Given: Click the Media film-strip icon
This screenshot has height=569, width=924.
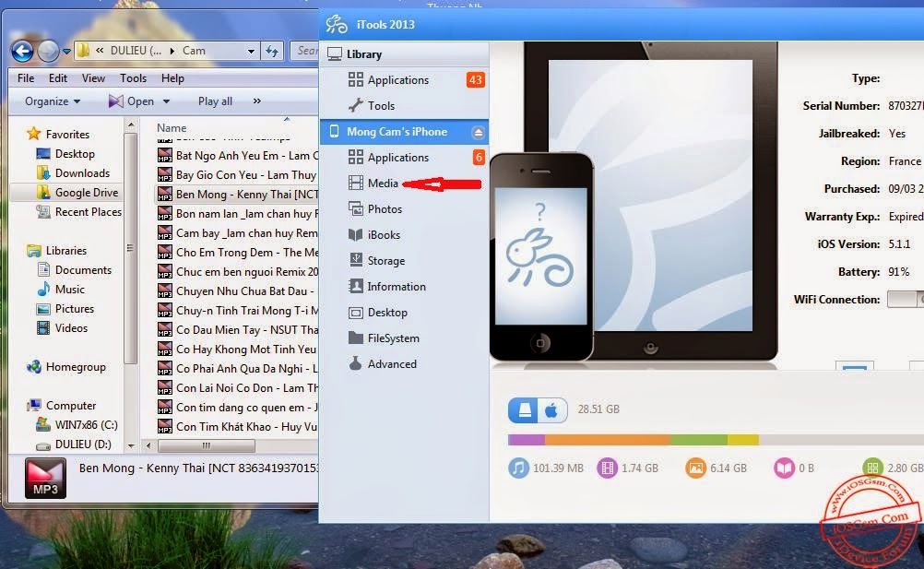Looking at the screenshot, I should [355, 184].
